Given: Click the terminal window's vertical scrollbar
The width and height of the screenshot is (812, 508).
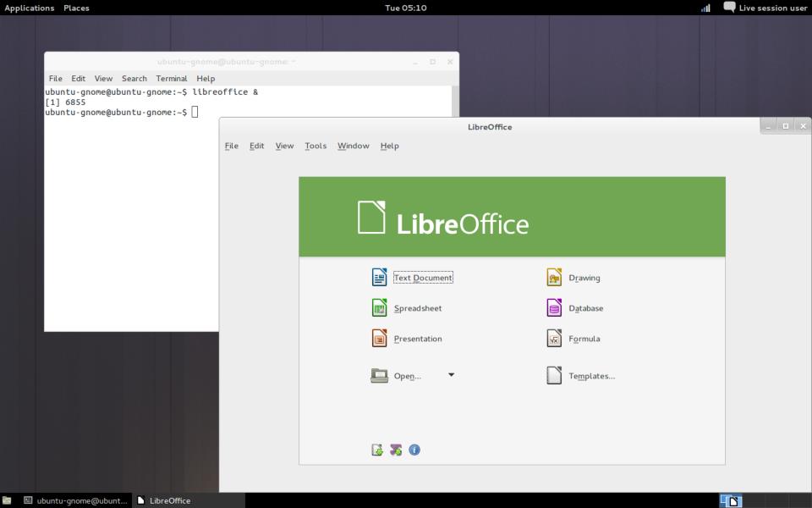Looking at the screenshot, I should coord(455,101).
